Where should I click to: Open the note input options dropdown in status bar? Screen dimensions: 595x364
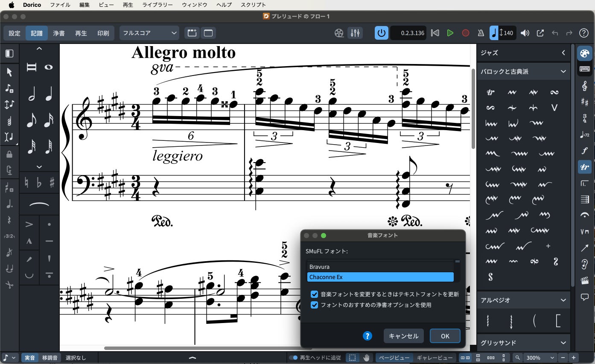10,358
